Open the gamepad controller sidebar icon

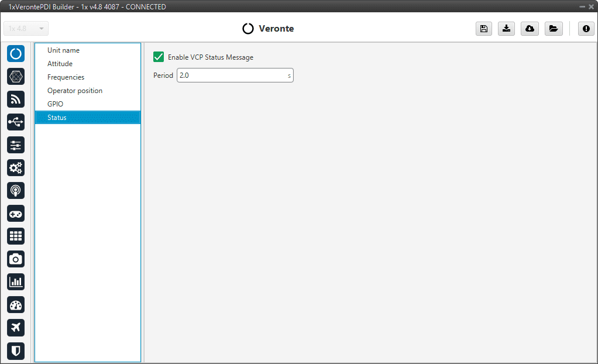point(16,214)
